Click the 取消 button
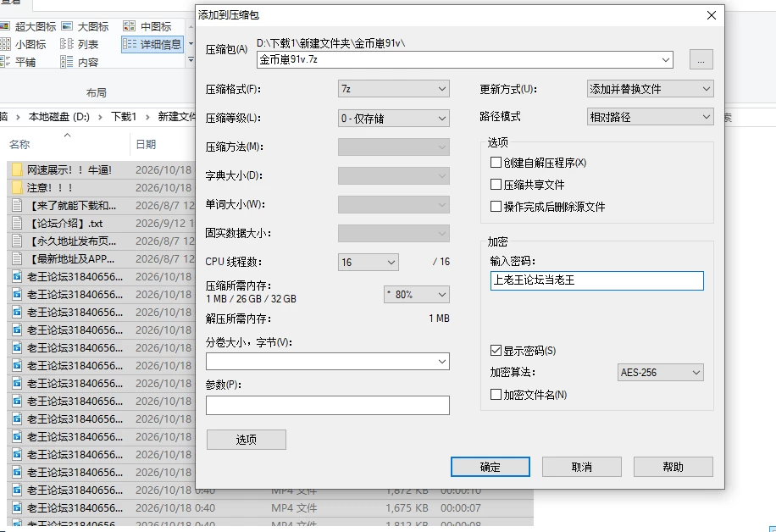 [581, 467]
